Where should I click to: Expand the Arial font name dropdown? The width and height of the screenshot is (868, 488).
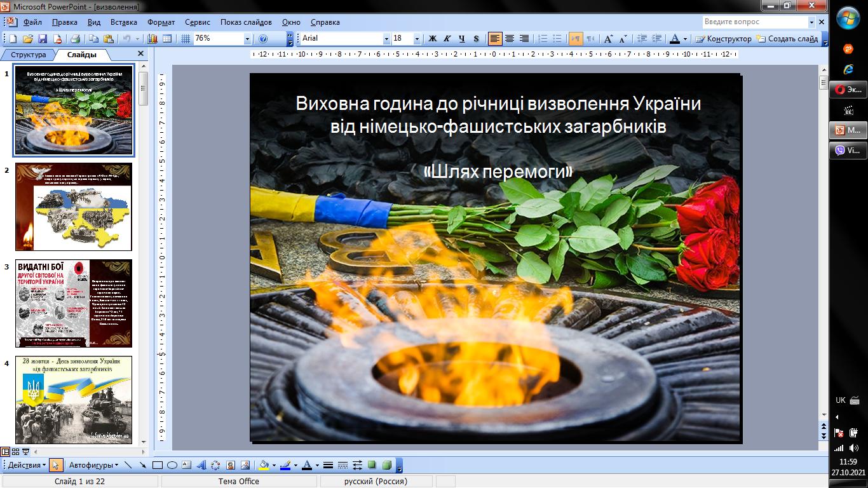(x=386, y=39)
